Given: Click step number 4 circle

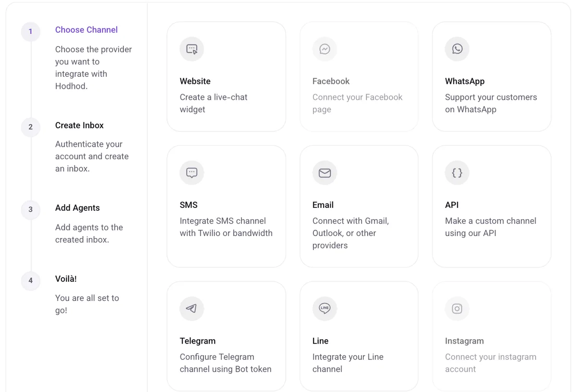Looking at the screenshot, I should click(31, 281).
